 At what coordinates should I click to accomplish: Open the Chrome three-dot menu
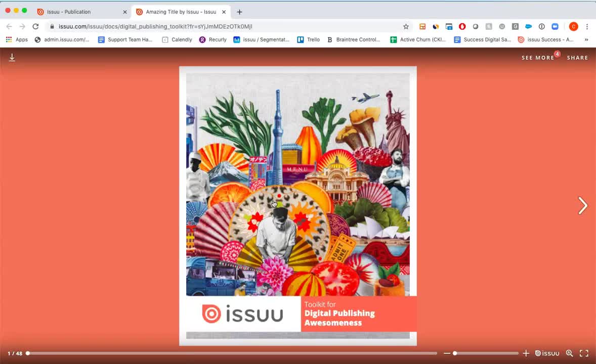coord(587,27)
